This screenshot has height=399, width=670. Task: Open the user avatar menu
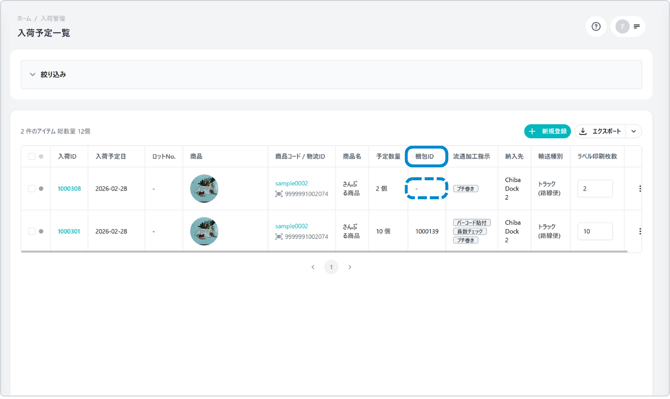click(622, 26)
